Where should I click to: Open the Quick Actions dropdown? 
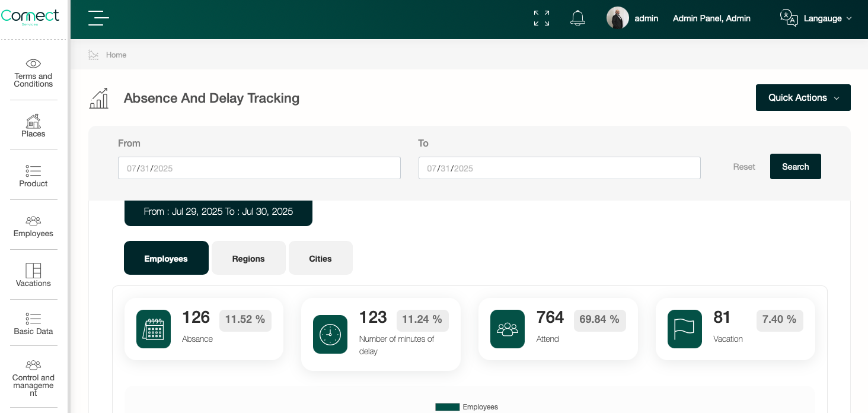coord(803,97)
